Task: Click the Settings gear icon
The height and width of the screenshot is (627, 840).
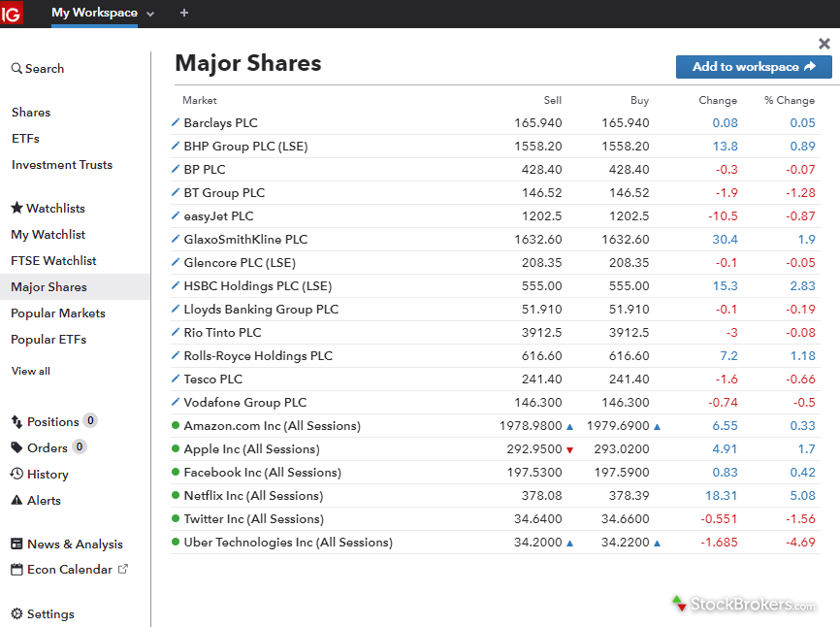Action: tap(16, 613)
